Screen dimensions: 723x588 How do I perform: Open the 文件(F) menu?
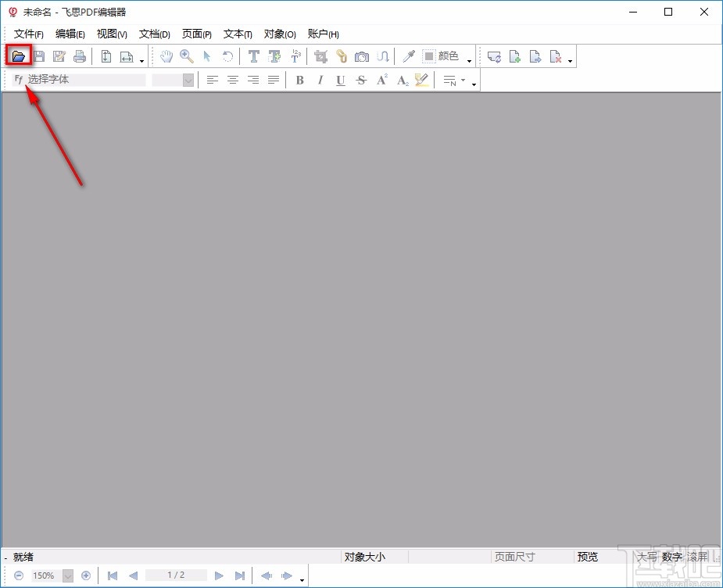click(28, 34)
